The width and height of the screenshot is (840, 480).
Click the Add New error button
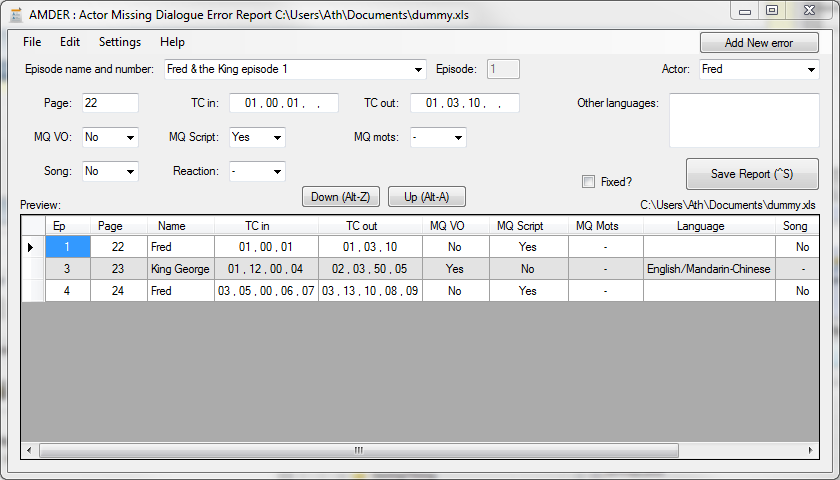[759, 43]
